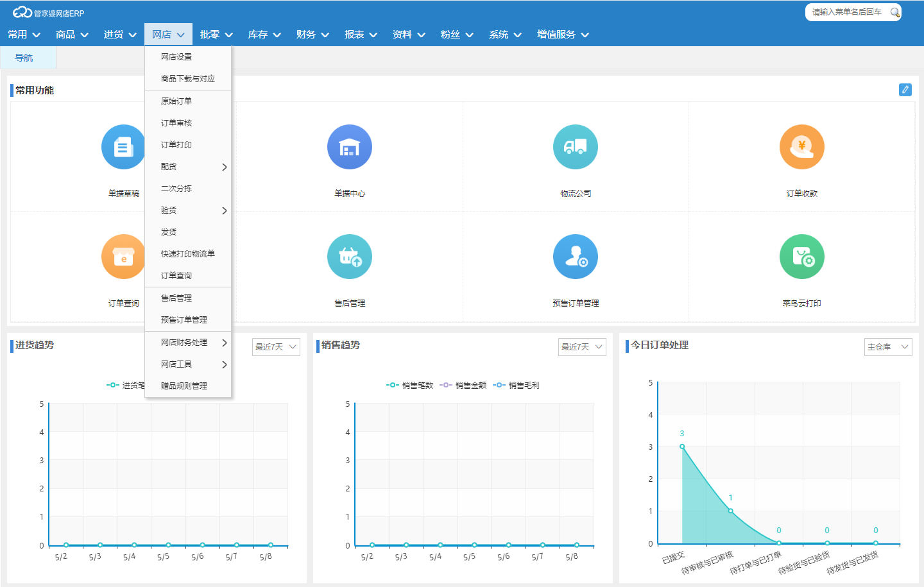Toggle the 销售笔数 legend series
The width and height of the screenshot is (924, 587).
tap(409, 386)
